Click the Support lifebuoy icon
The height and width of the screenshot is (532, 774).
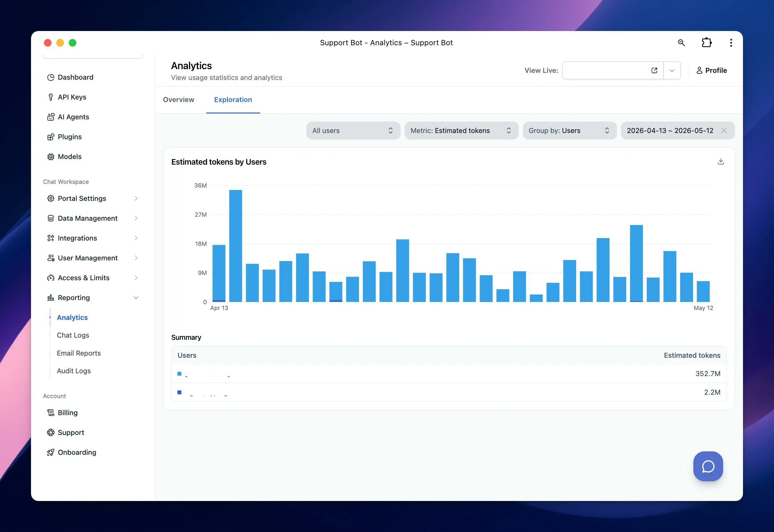51,432
